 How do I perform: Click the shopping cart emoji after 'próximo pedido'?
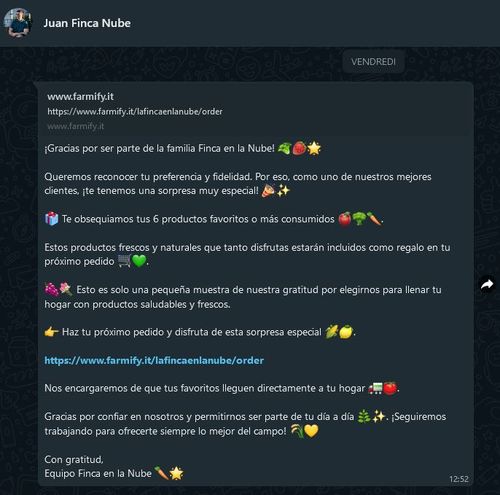pos(124,261)
